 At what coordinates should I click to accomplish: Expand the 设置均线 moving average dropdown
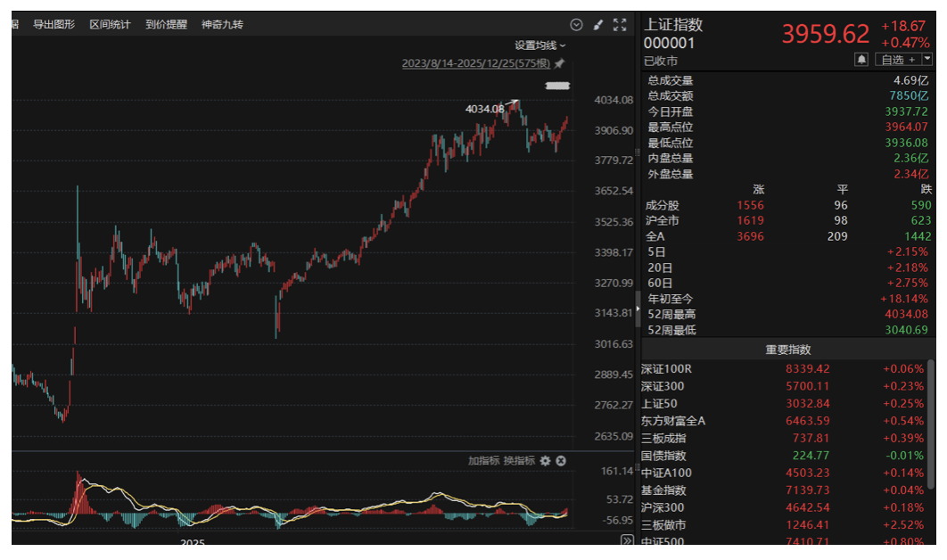(x=539, y=45)
